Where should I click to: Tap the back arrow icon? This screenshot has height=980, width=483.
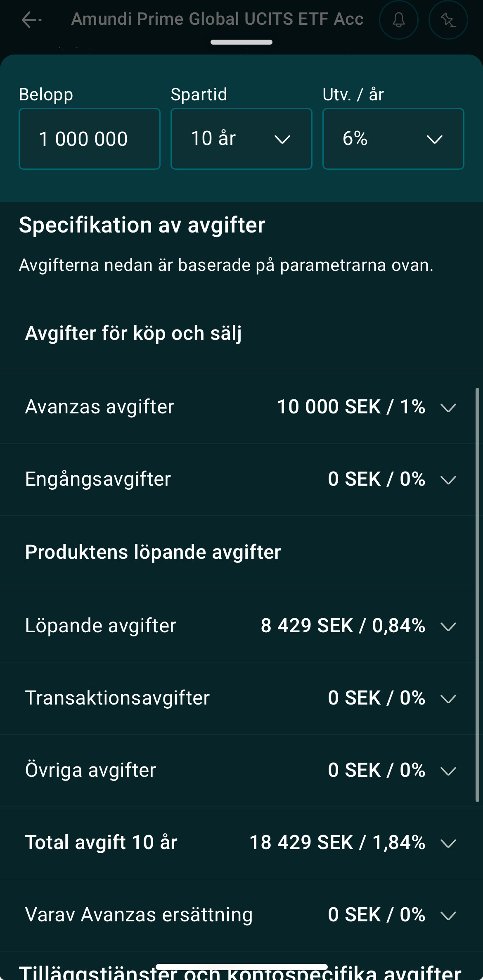click(31, 19)
